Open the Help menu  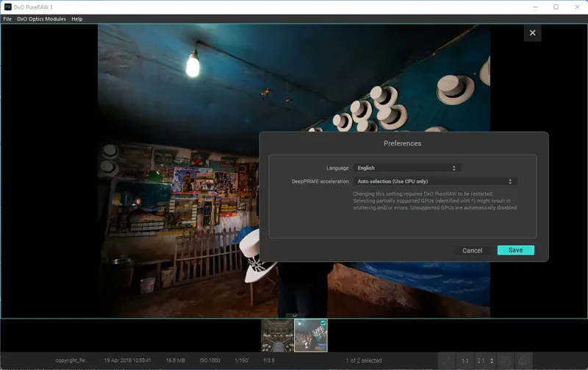[76, 18]
